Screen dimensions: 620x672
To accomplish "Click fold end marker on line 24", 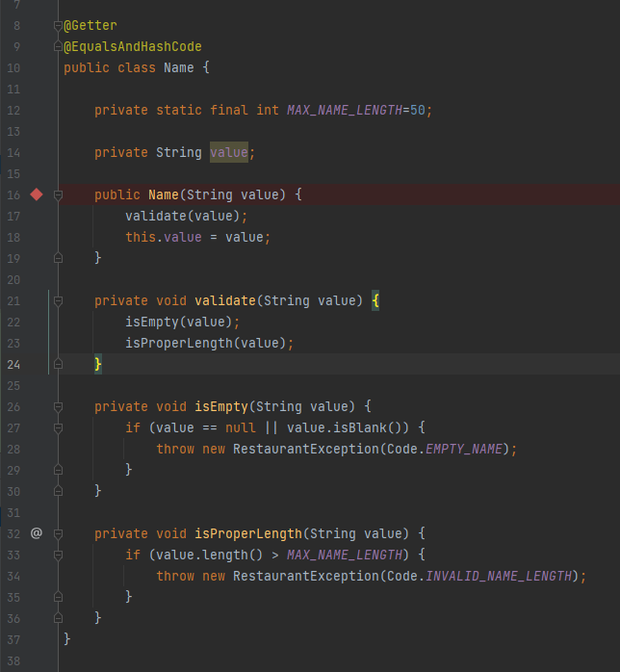I will click(x=59, y=364).
